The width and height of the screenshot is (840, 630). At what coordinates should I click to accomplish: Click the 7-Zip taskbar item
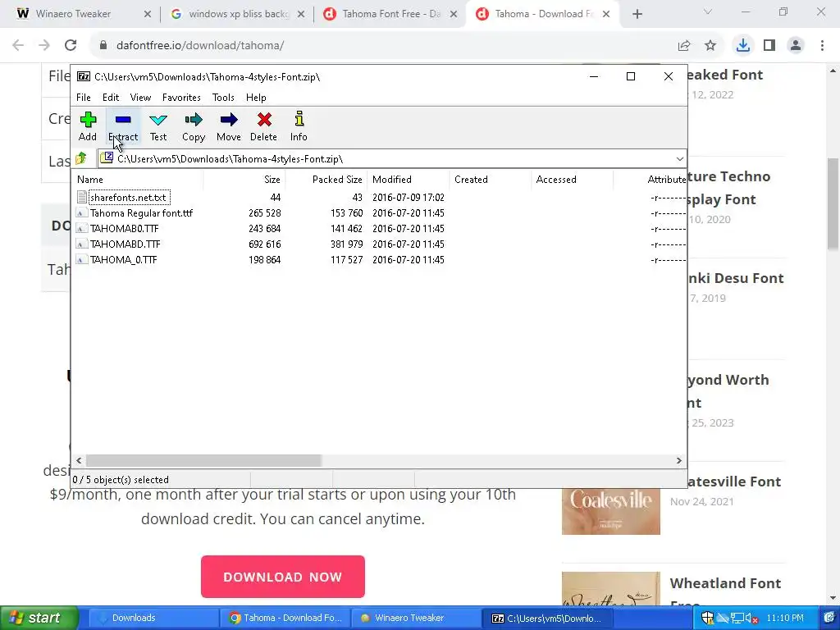(x=549, y=619)
